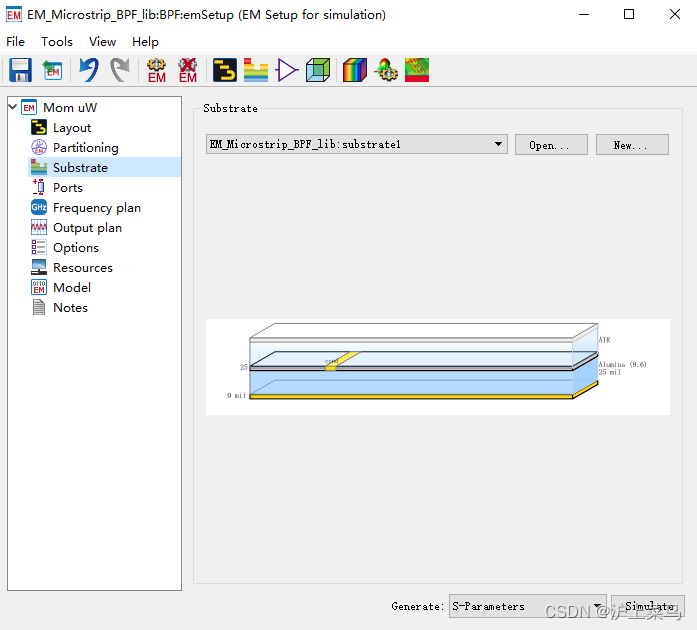The width and height of the screenshot is (697, 630).
Task: Click the purple triangle schematic icon
Action: pos(287,70)
